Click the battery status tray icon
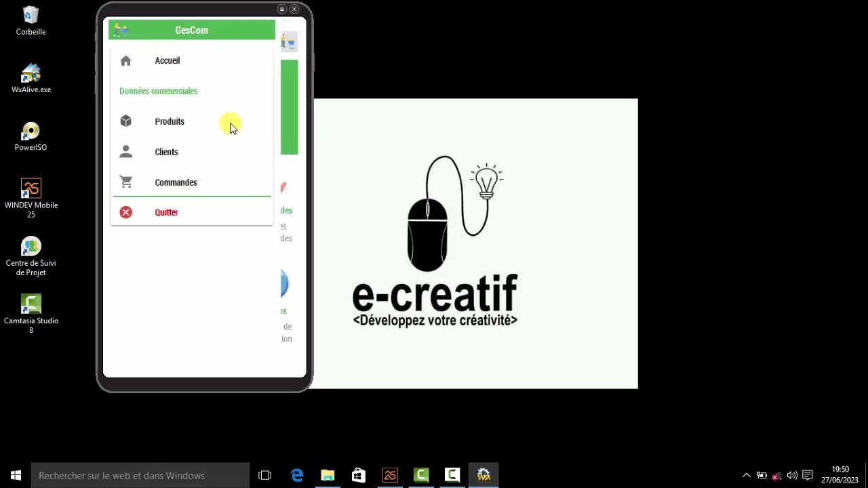The width and height of the screenshot is (868, 488). coord(762,475)
